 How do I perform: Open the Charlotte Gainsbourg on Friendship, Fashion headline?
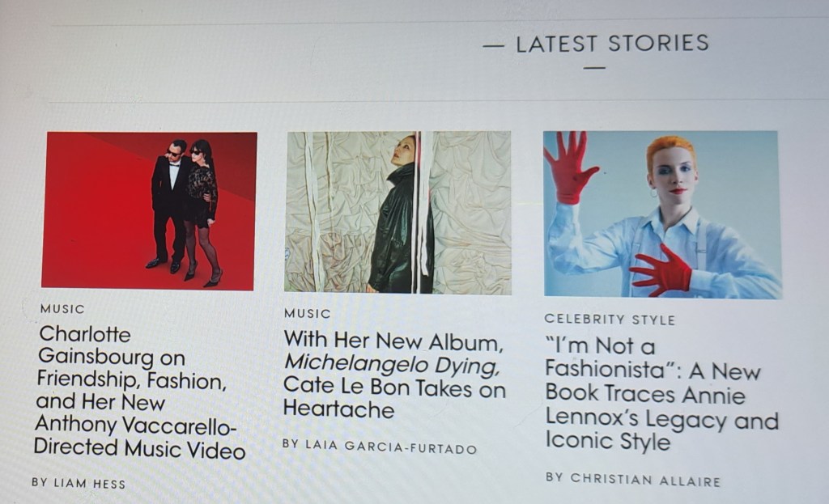(x=139, y=391)
